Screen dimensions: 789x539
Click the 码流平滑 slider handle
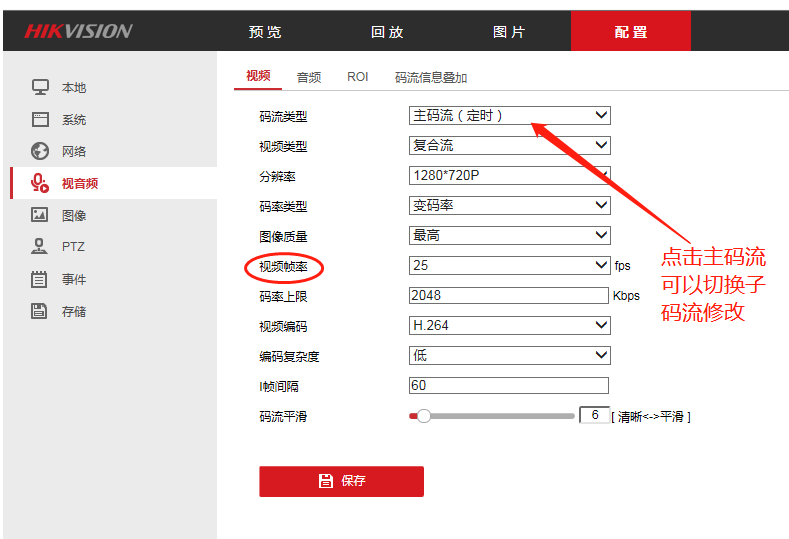423,416
